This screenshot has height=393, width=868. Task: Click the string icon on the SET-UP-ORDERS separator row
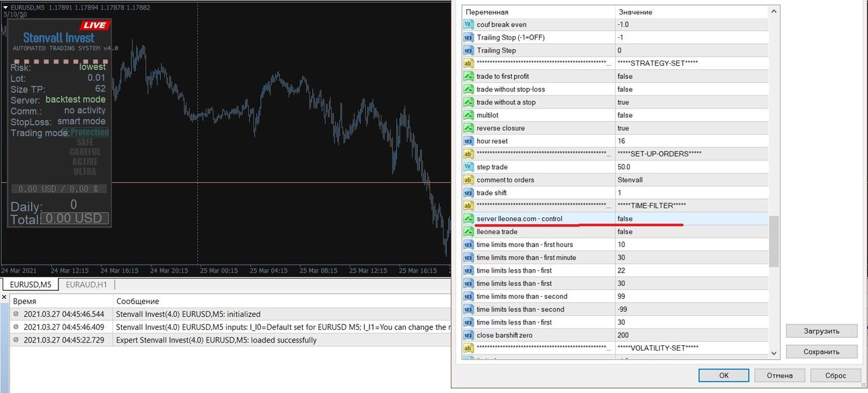click(469, 153)
